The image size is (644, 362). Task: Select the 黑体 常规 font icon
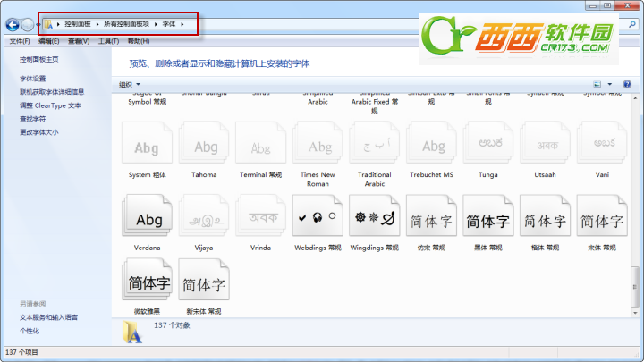point(488,216)
